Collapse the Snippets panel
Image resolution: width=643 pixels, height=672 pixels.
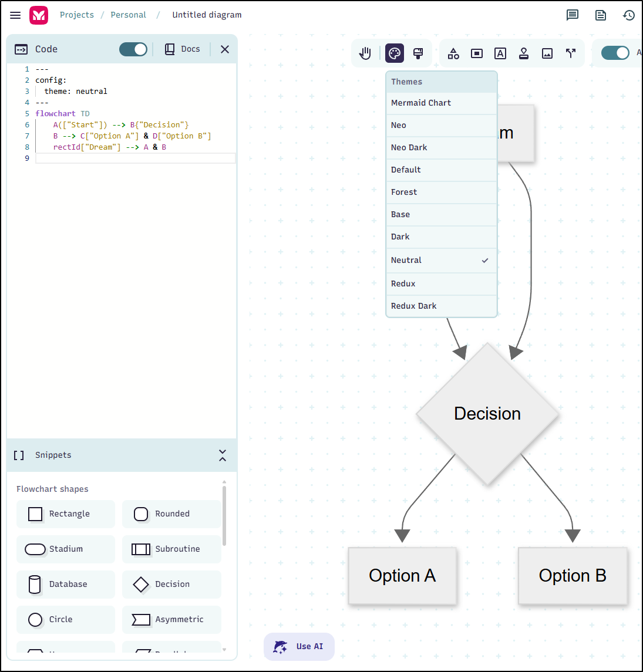point(223,455)
